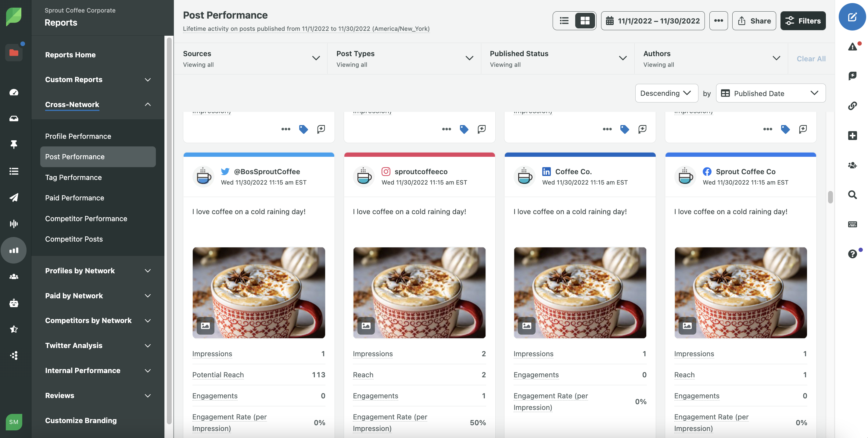Open the Sources filter dropdown
868x438 pixels.
(x=251, y=58)
